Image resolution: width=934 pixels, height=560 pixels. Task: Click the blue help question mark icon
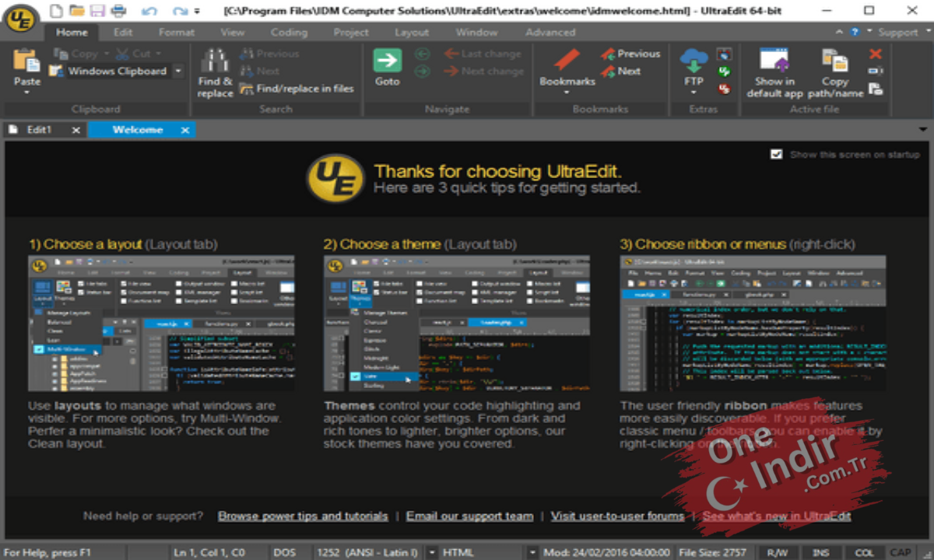855,33
